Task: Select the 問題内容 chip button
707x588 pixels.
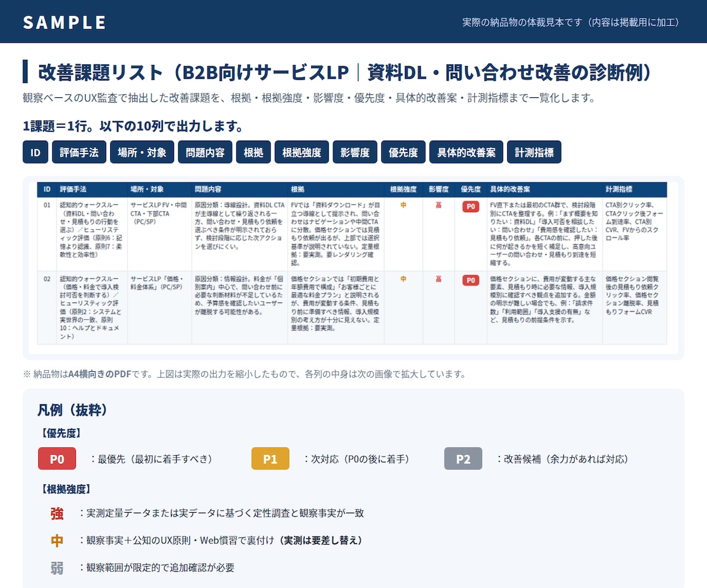Action: tap(205, 152)
